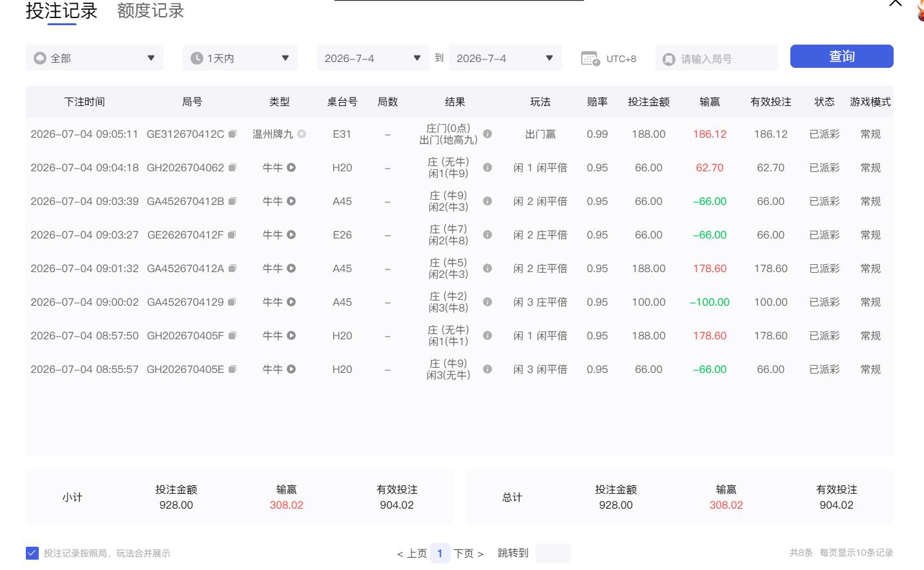Copy round number GH2026704062
The height and width of the screenshot is (570, 924).
(x=232, y=167)
